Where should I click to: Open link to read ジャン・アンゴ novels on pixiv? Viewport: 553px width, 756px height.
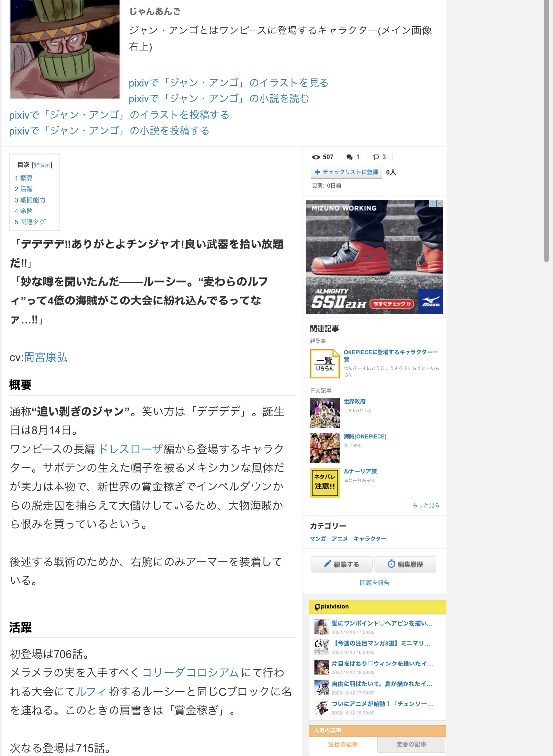click(219, 99)
